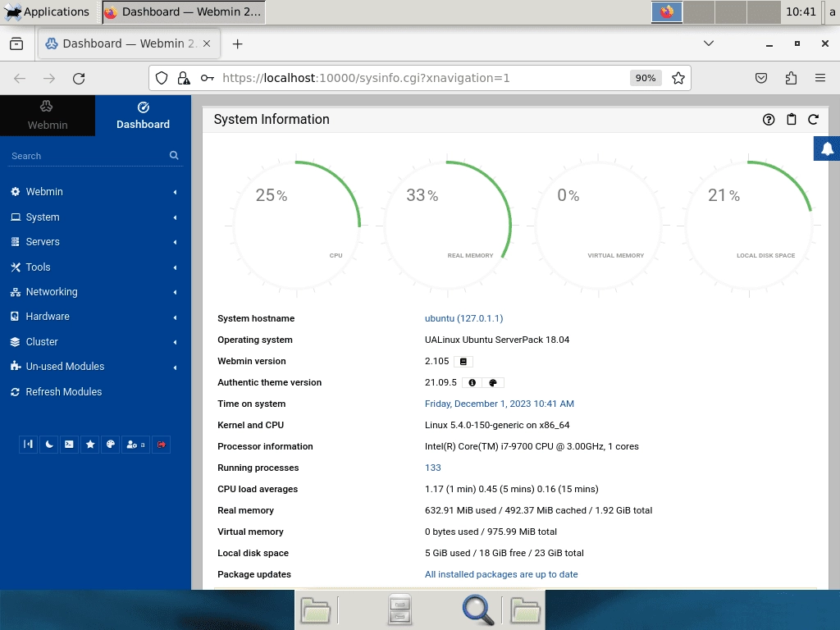Open the Authentic theme info icon

point(472,382)
